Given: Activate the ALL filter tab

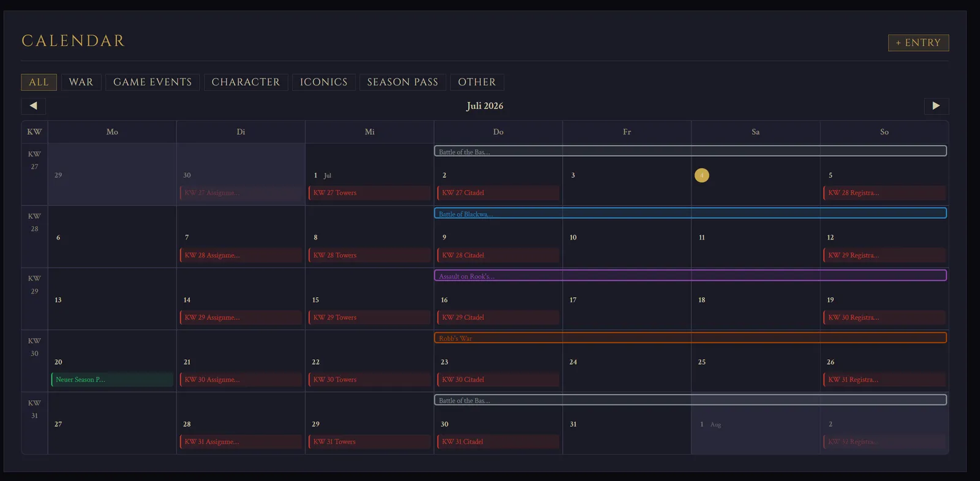Looking at the screenshot, I should pyautogui.click(x=39, y=82).
